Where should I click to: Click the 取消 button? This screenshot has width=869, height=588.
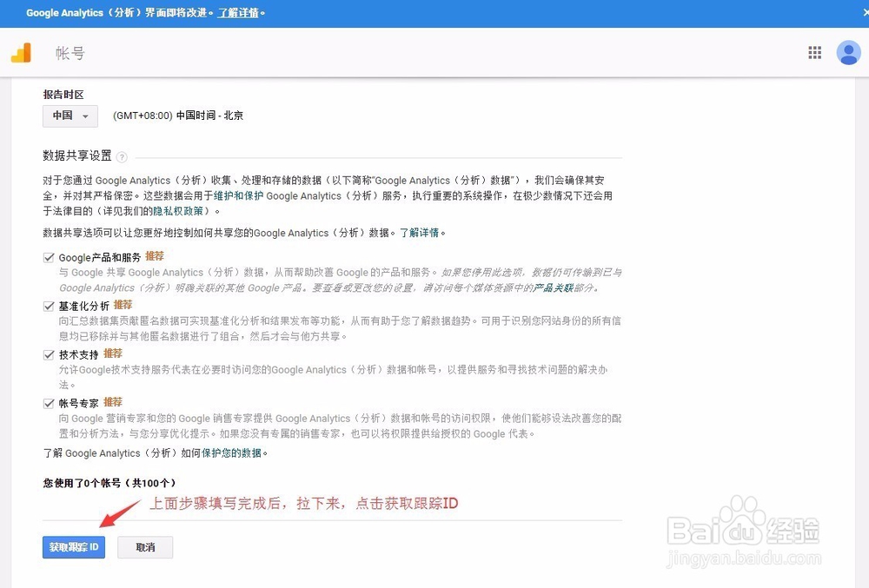(144, 547)
